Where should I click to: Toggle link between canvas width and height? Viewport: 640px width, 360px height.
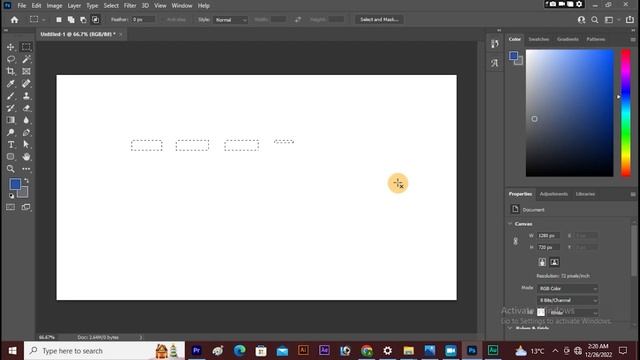(516, 241)
